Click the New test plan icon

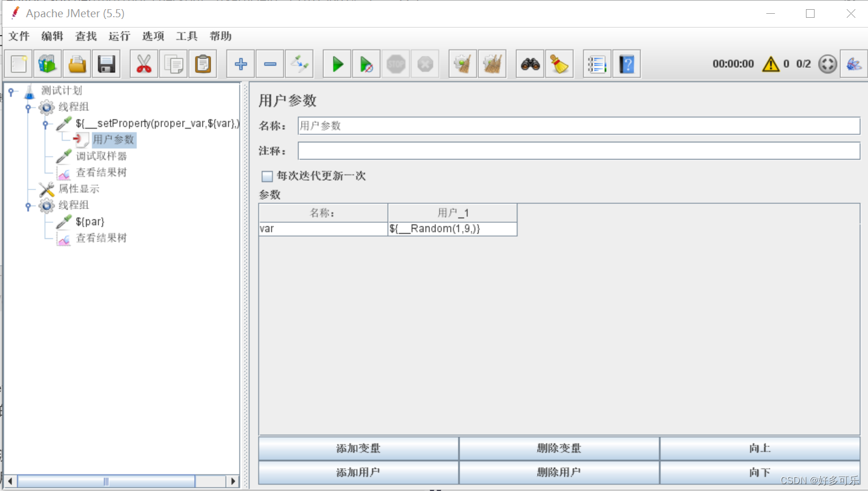[x=19, y=64]
